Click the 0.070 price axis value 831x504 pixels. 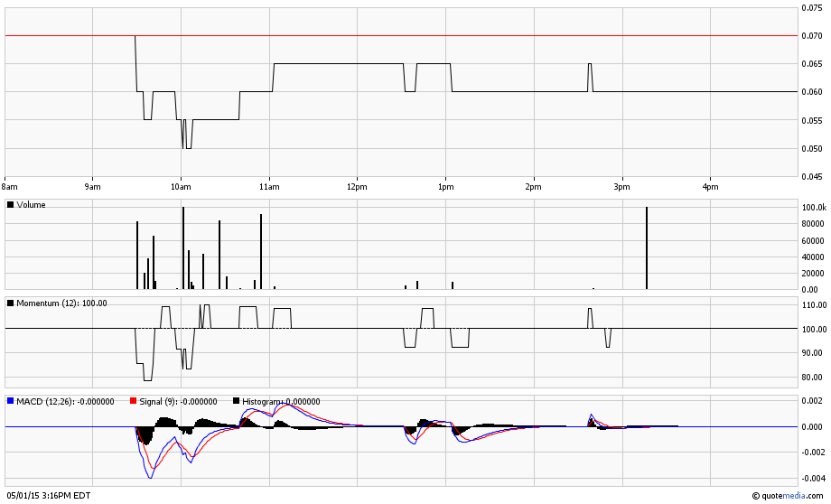[812, 35]
